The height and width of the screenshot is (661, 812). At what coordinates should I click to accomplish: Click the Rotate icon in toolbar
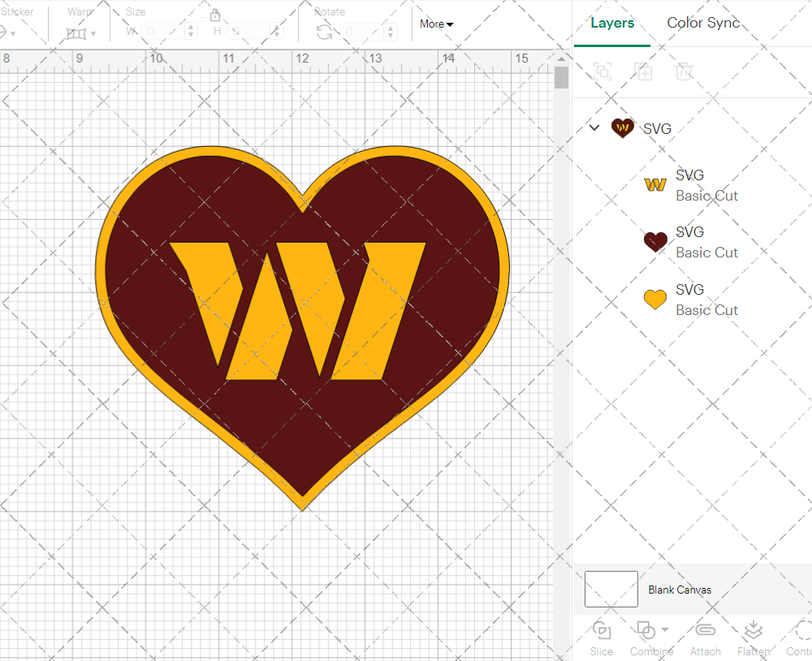[x=324, y=32]
